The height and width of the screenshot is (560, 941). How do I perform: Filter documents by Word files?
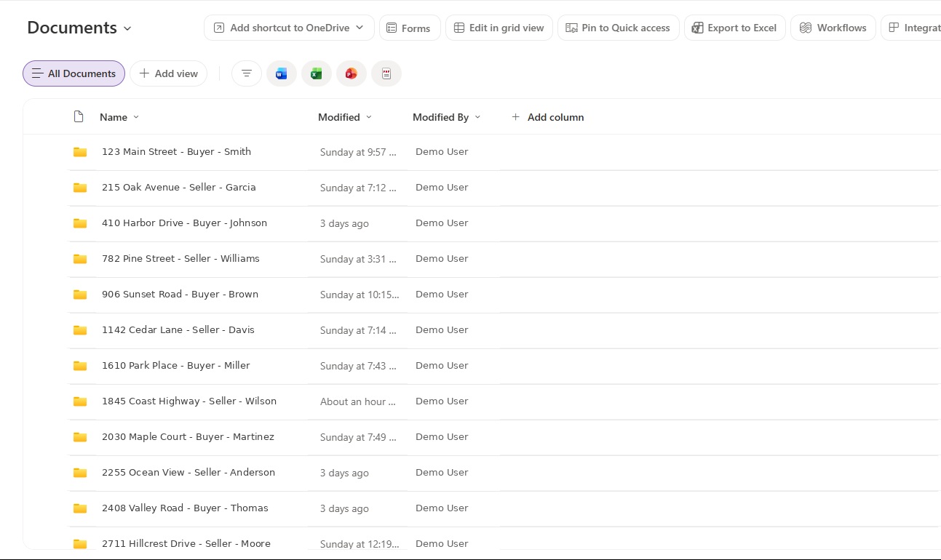pos(282,73)
